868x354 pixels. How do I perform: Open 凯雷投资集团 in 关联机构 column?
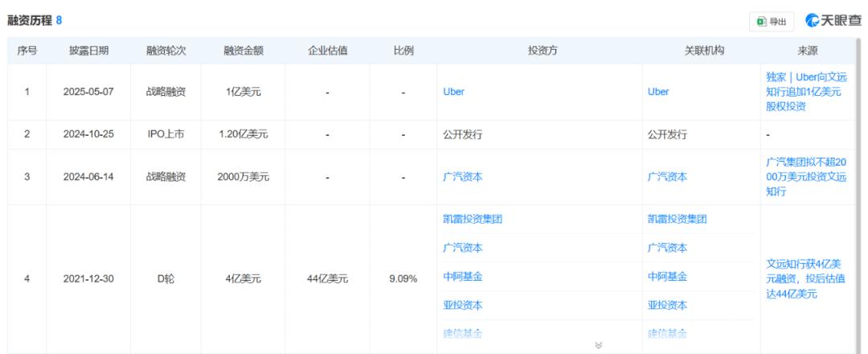[678, 219]
